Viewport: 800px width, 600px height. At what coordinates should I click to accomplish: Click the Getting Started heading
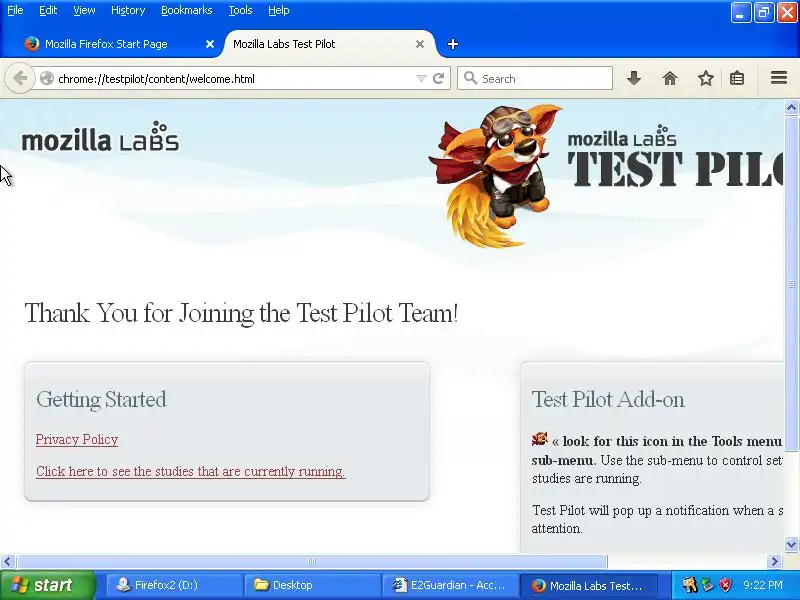click(102, 399)
